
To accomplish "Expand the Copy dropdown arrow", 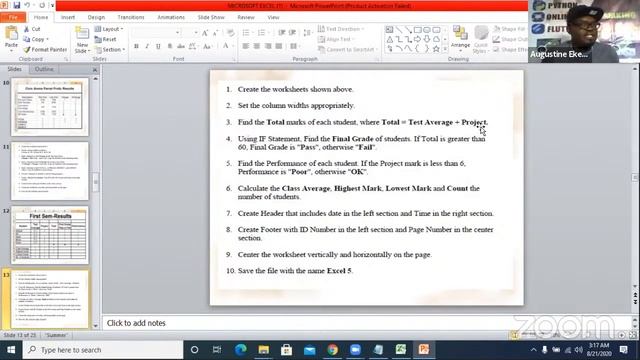I will (x=47, y=39).
